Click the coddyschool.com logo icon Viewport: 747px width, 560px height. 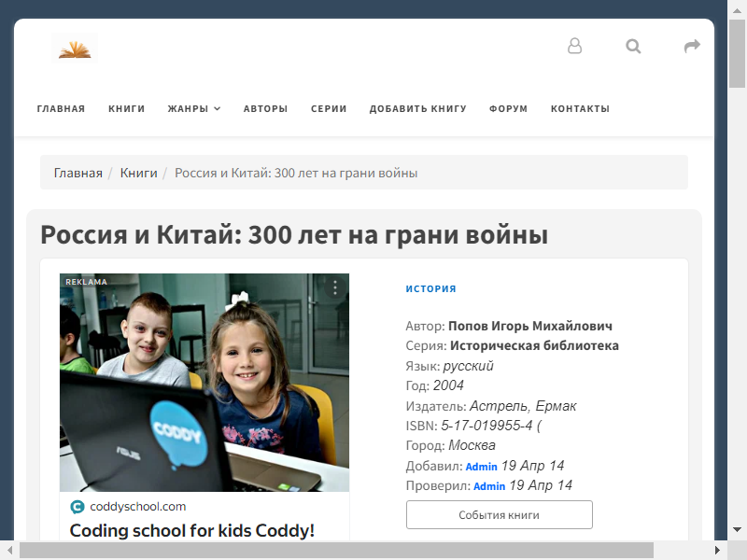[78, 507]
